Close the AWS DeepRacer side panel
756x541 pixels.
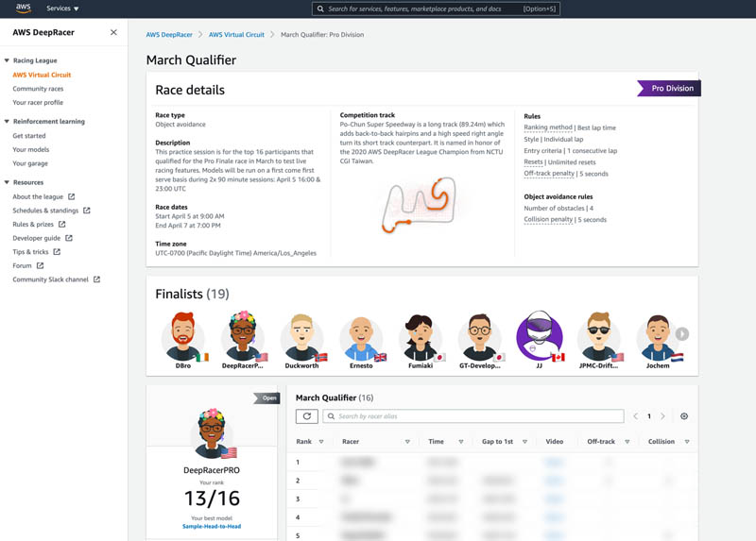113,32
